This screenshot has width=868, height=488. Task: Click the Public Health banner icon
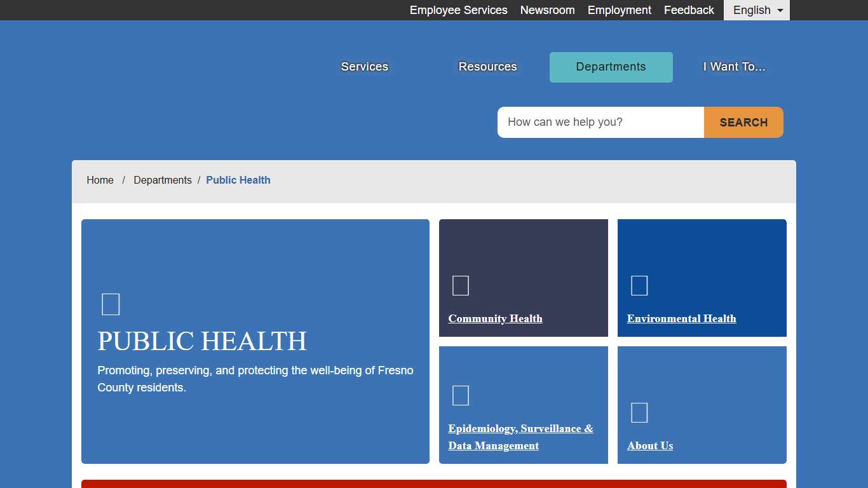click(111, 304)
